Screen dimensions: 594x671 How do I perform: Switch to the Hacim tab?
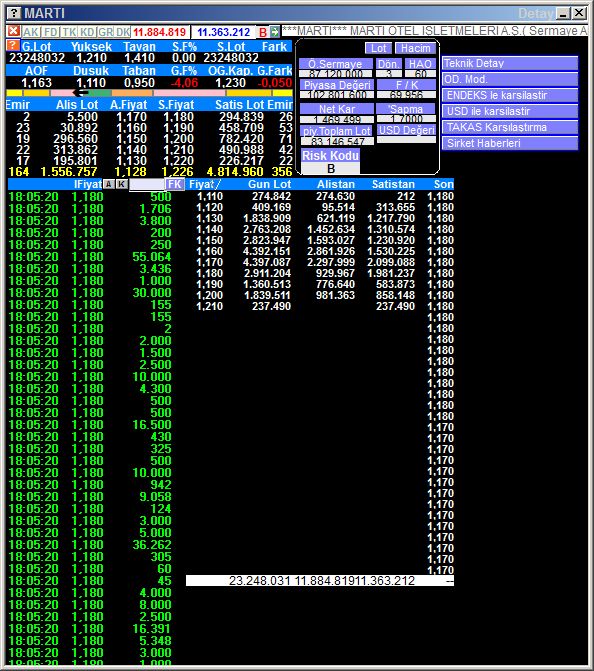click(x=416, y=48)
